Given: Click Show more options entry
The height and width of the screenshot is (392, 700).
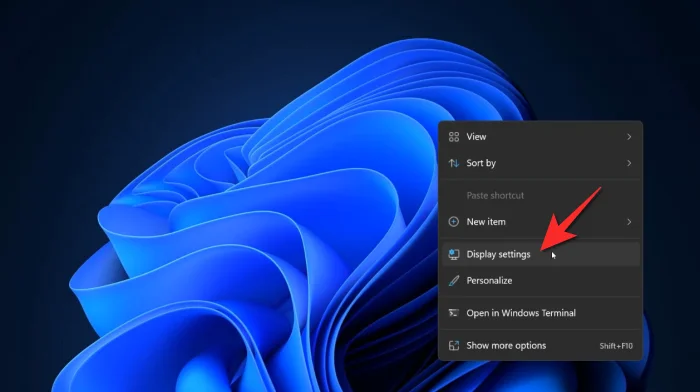Looking at the screenshot, I should (x=541, y=345).
